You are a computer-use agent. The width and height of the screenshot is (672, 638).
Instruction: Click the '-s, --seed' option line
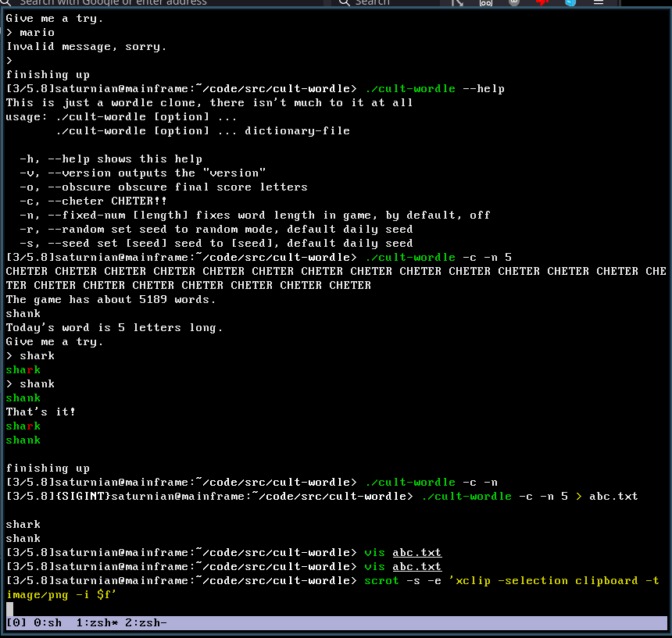pyautogui.click(x=216, y=244)
